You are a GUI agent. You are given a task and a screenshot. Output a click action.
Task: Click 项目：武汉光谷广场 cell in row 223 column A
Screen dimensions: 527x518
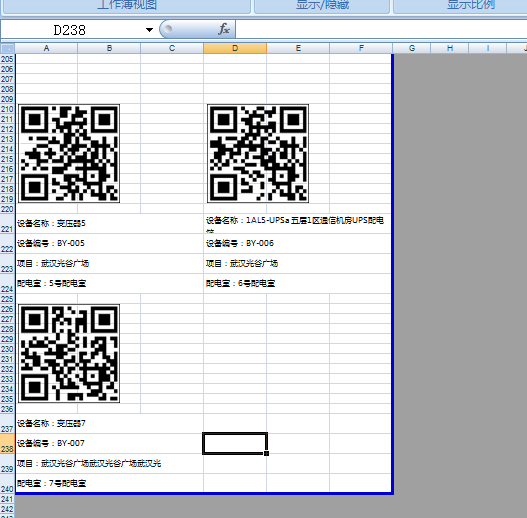click(x=109, y=264)
